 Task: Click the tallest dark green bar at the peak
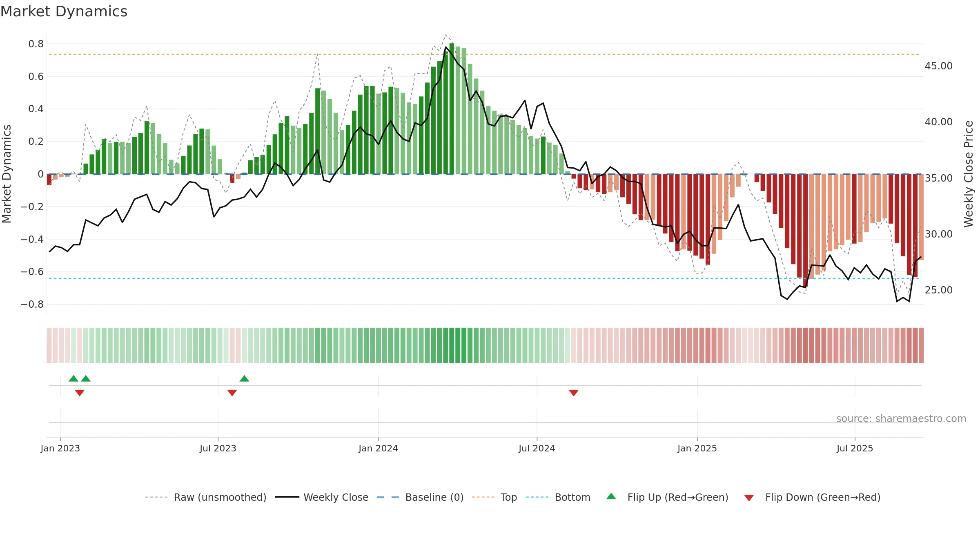[452, 109]
